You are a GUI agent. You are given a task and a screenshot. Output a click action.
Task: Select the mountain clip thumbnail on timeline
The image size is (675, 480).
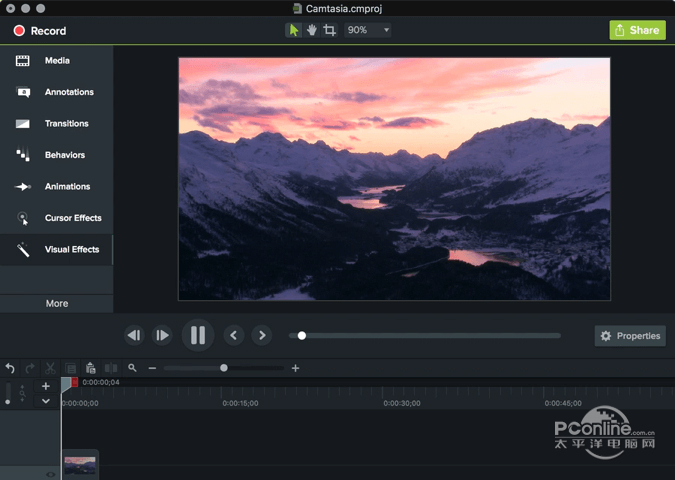(x=80, y=465)
